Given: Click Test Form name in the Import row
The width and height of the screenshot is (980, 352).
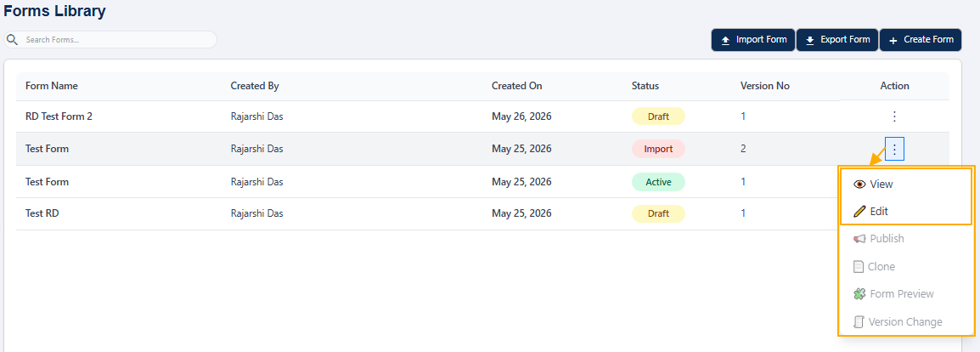Looking at the screenshot, I should click(x=48, y=150).
